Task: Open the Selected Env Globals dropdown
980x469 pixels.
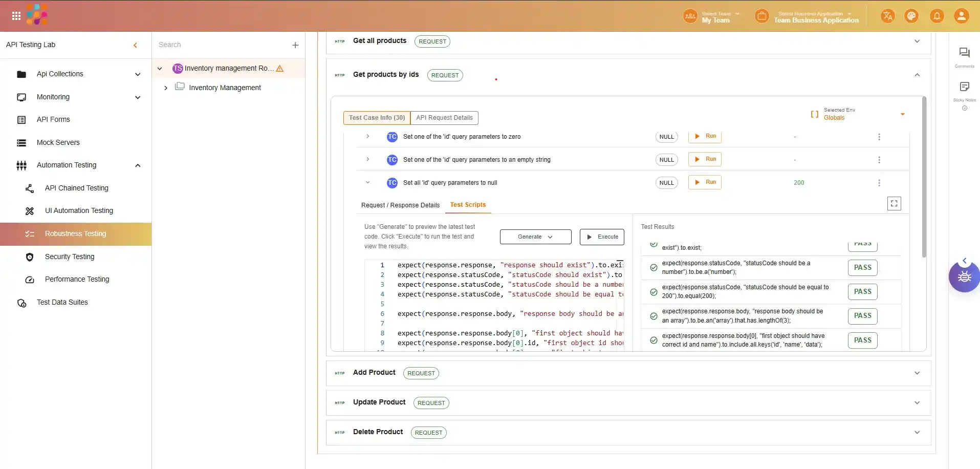Action: coord(902,114)
